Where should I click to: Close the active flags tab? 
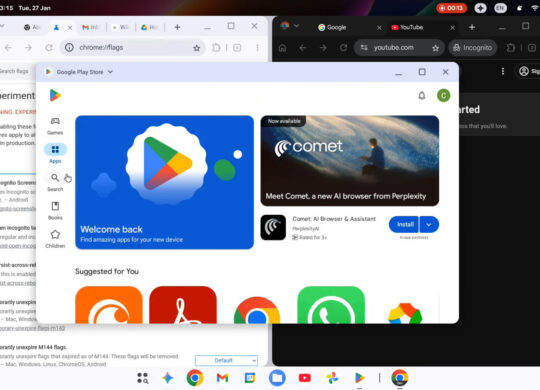pyautogui.click(x=70, y=28)
